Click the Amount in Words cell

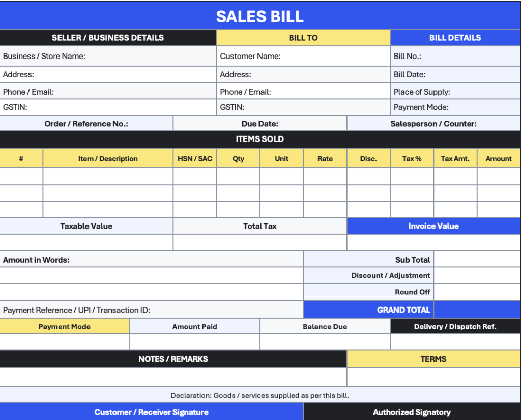(152, 260)
